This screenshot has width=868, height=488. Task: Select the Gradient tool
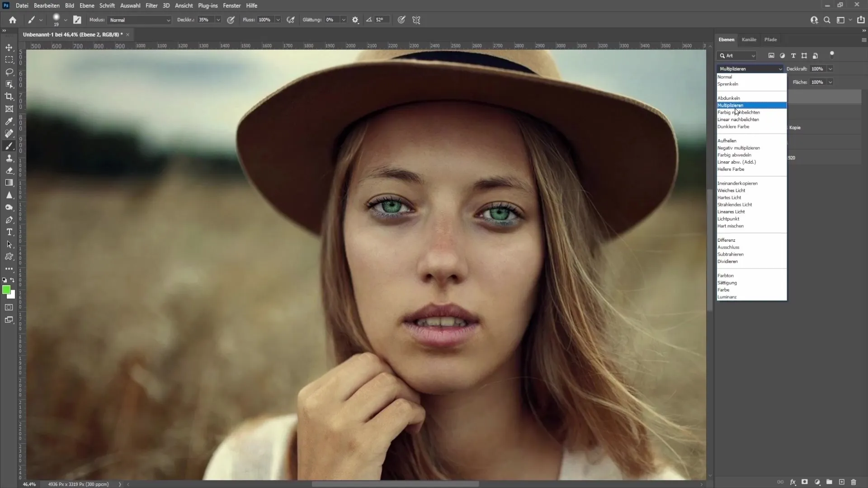(9, 183)
